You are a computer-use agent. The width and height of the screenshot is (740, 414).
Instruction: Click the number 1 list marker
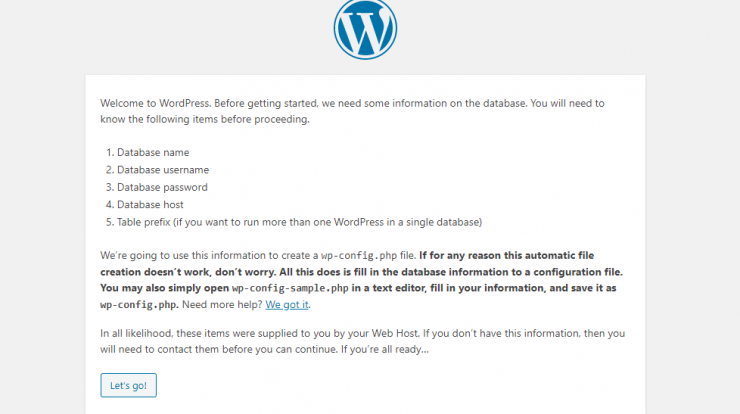click(x=110, y=152)
